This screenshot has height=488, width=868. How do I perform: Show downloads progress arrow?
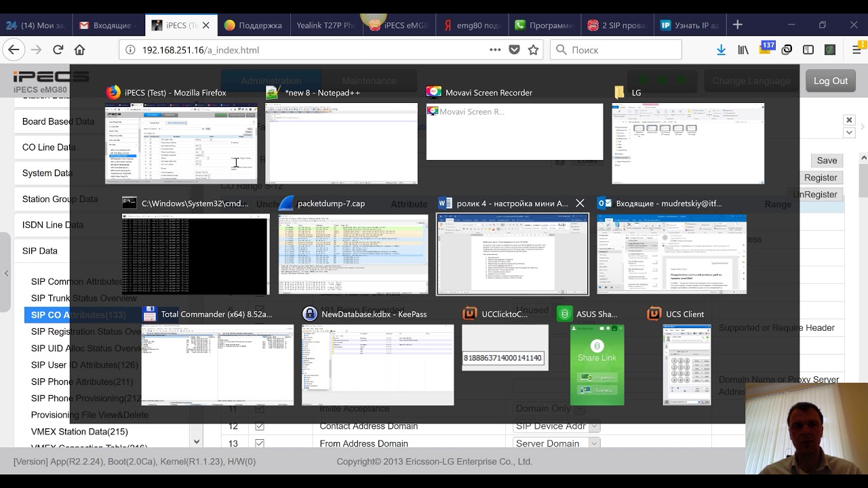coord(721,49)
